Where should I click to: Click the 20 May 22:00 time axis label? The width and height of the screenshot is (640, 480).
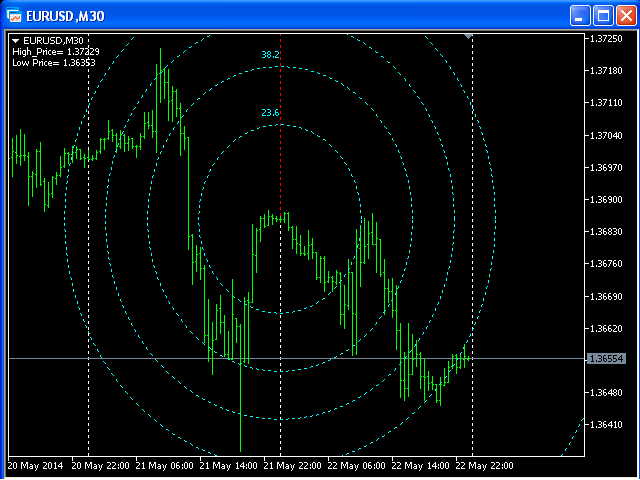100,466
